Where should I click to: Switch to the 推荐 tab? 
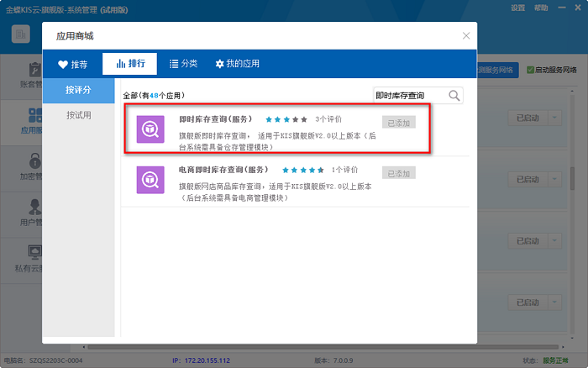(x=72, y=64)
